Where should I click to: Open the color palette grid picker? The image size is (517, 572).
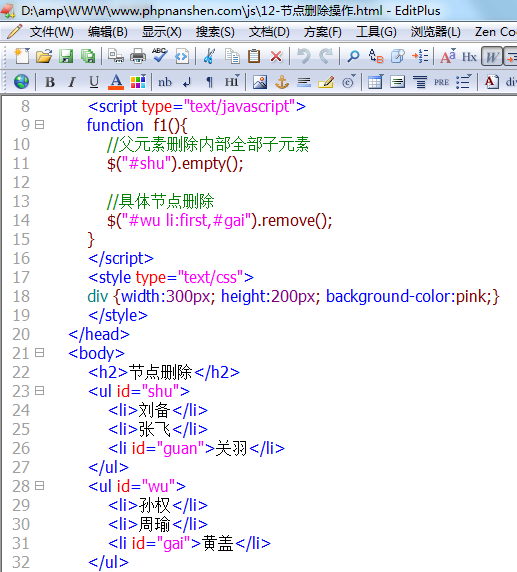coord(138,81)
